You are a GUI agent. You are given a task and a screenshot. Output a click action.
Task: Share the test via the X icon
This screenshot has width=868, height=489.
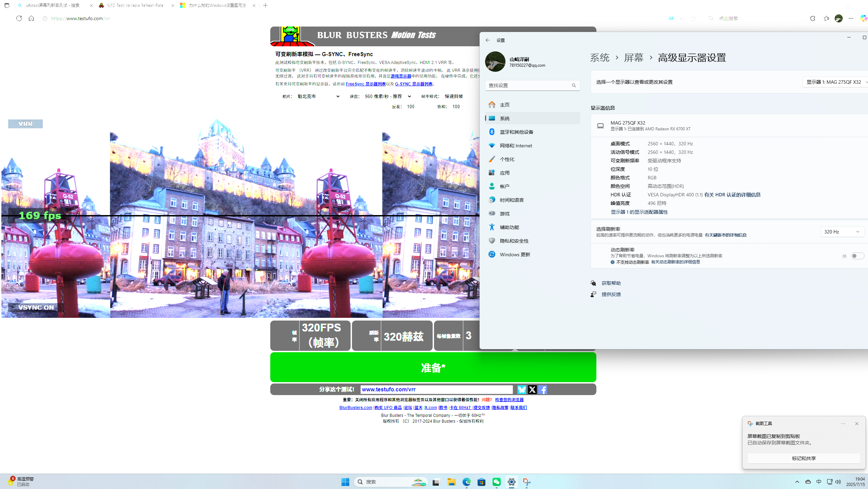coord(532,389)
